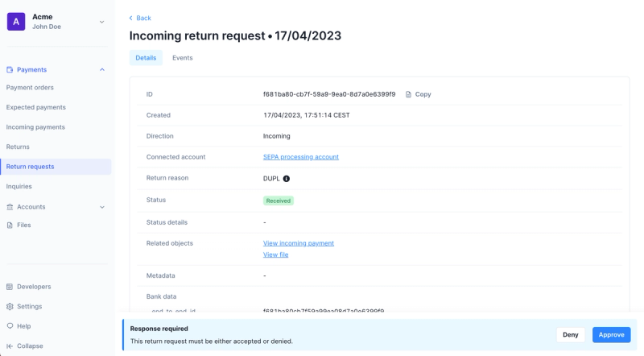Click the Accounts sidebar label
The width and height of the screenshot is (644, 356).
(31, 207)
